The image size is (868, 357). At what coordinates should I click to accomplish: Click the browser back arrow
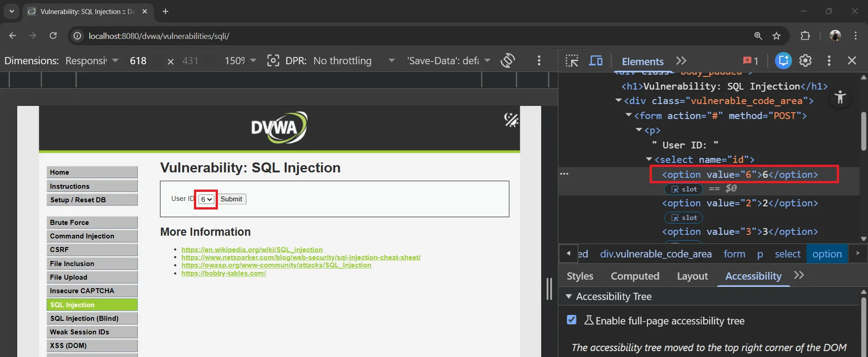click(12, 36)
